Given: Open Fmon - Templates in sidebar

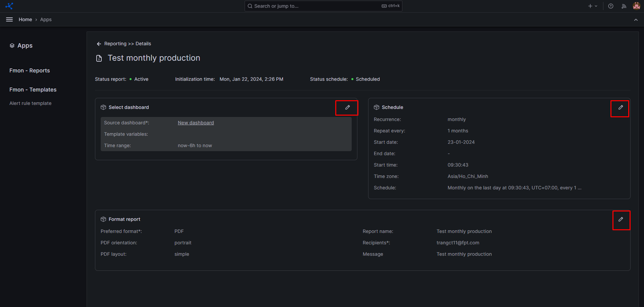Looking at the screenshot, I should click(x=33, y=89).
